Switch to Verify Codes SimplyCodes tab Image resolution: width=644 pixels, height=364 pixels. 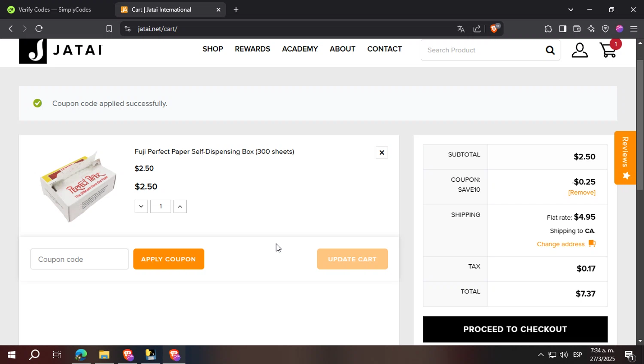(55, 9)
